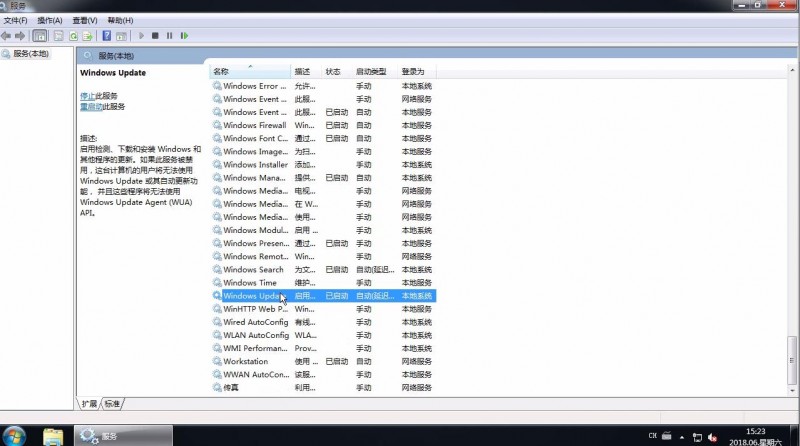Export the list using the toolbar icon
The width and height of the screenshot is (800, 446).
(87, 36)
